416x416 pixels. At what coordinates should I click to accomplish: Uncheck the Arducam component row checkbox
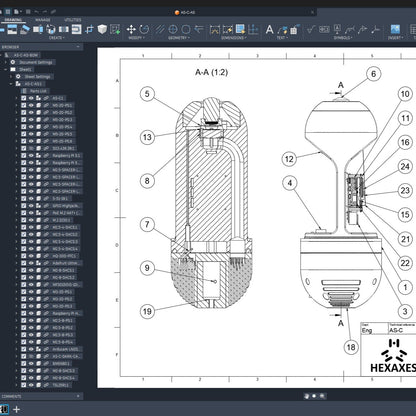tap(23, 349)
